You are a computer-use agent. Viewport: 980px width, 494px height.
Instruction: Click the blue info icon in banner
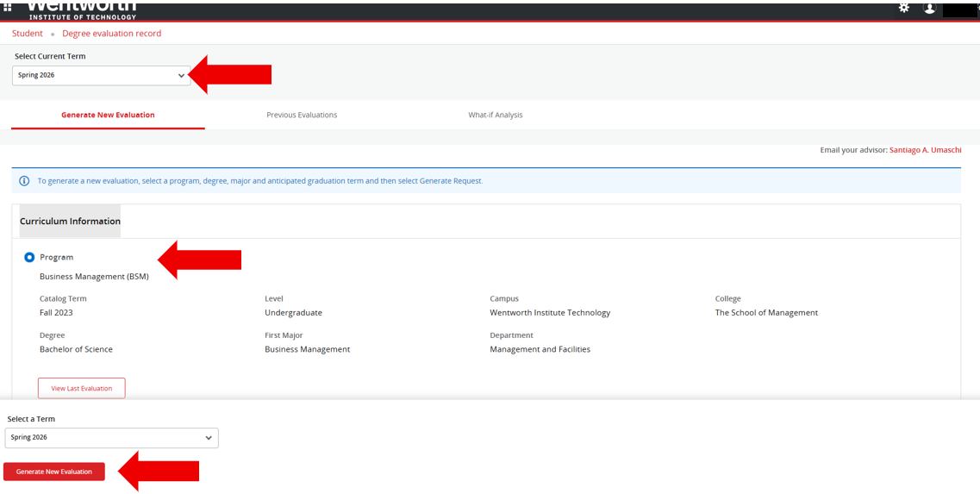click(x=24, y=181)
